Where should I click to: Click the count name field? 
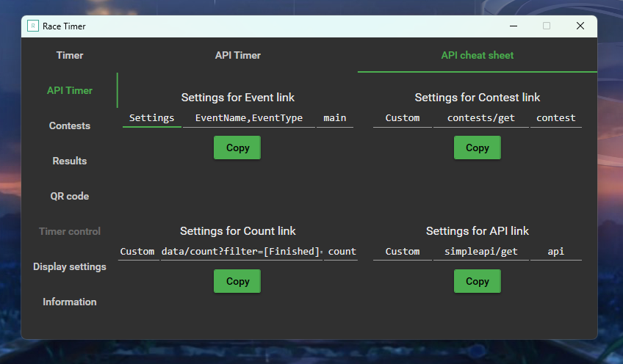pyautogui.click(x=341, y=252)
